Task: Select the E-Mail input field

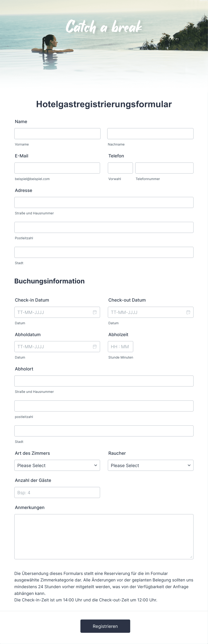Action: point(57,168)
